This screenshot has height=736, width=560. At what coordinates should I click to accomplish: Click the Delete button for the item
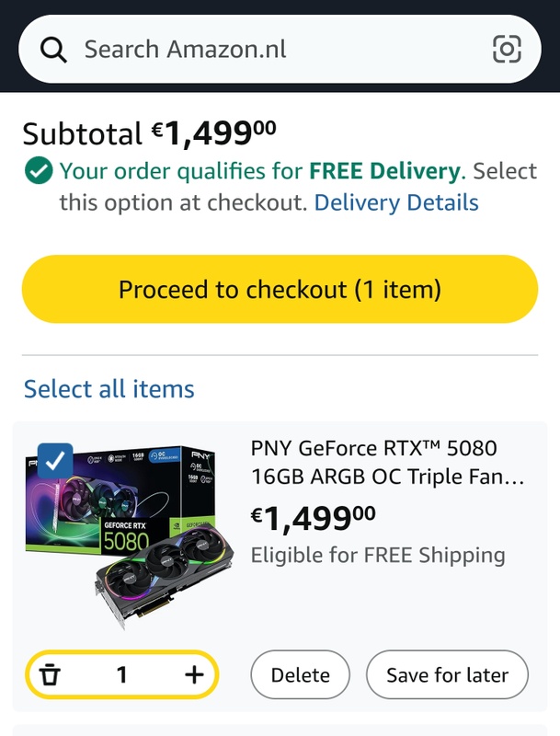300,675
